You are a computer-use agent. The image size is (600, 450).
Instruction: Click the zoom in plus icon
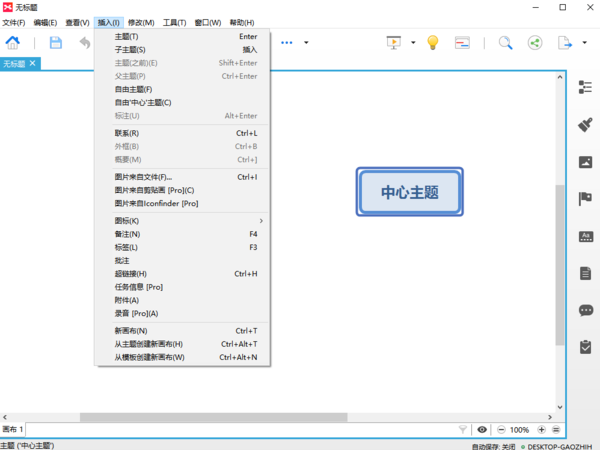coord(541,430)
